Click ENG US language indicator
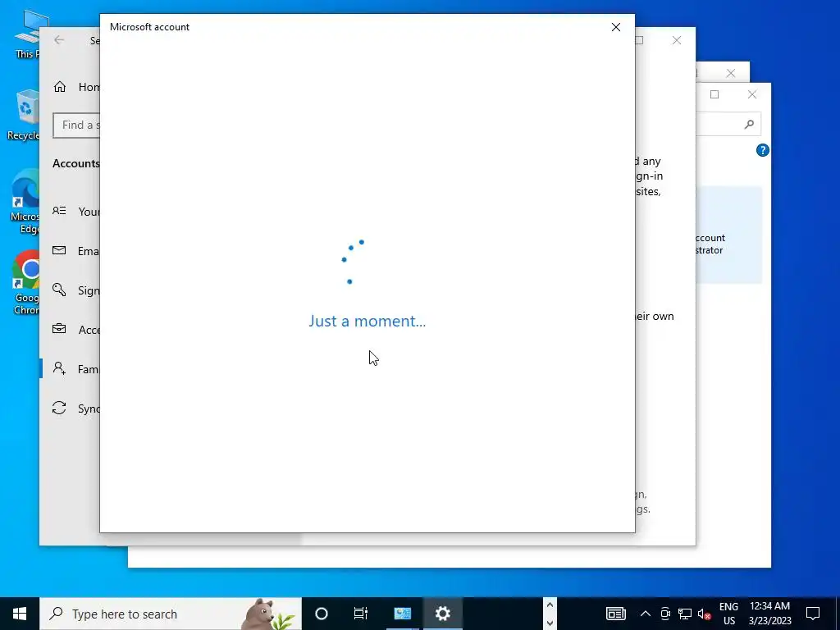Viewport: 840px width, 630px height. pyautogui.click(x=728, y=614)
